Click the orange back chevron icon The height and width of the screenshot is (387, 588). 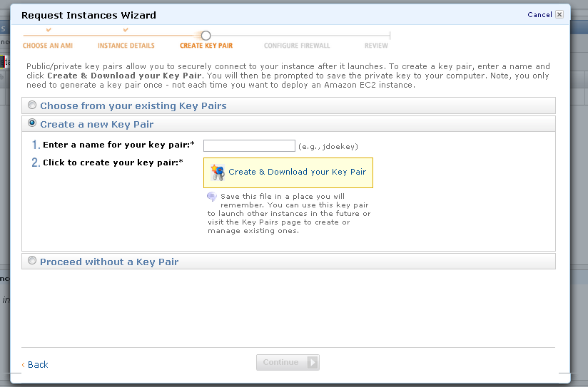pos(24,364)
